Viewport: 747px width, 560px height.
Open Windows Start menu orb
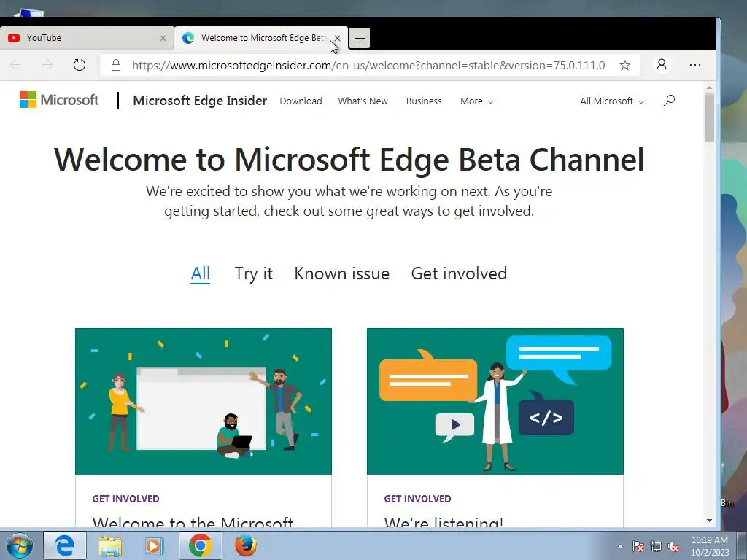click(x=19, y=545)
